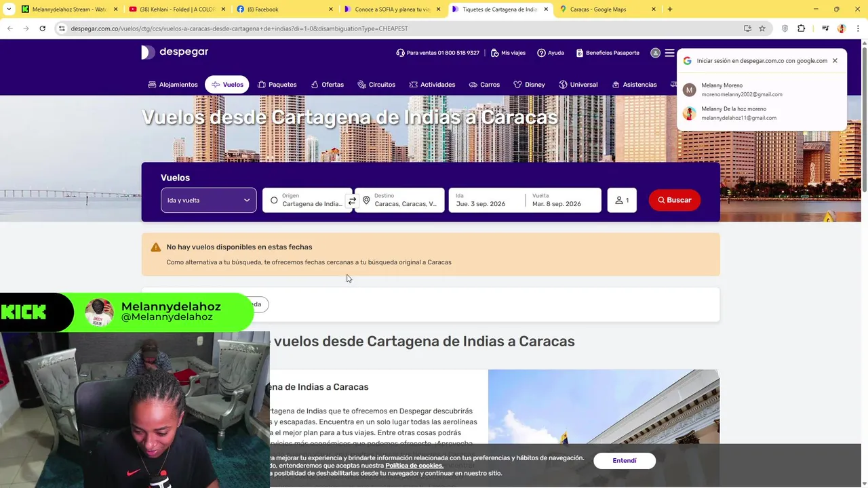
Task: Click the Caracas building photo
Action: pos(604,407)
